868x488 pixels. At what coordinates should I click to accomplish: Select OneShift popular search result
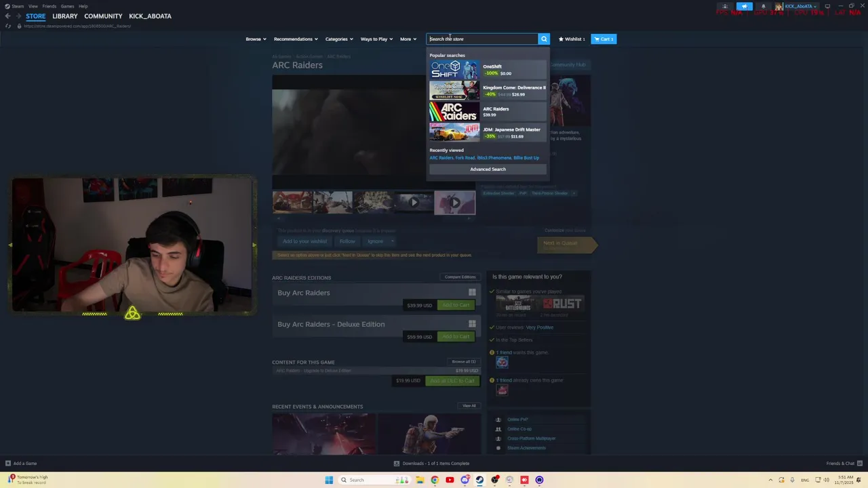[x=488, y=69]
